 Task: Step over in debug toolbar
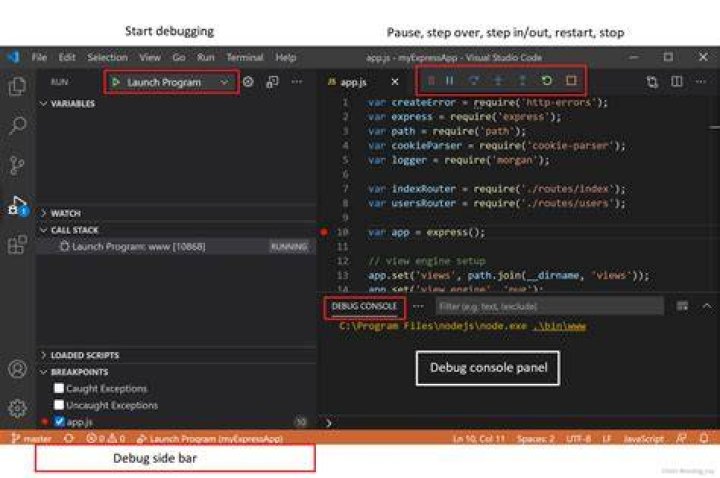click(x=473, y=81)
